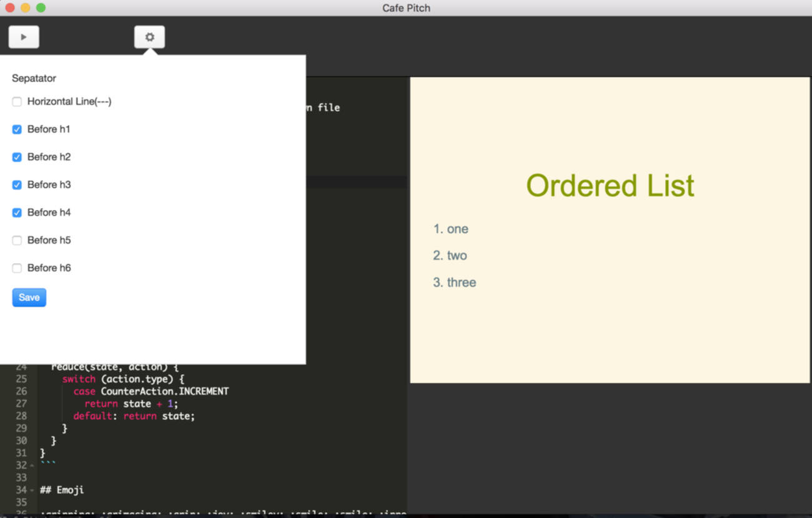Enable the Before h6 separator checkbox

click(17, 268)
